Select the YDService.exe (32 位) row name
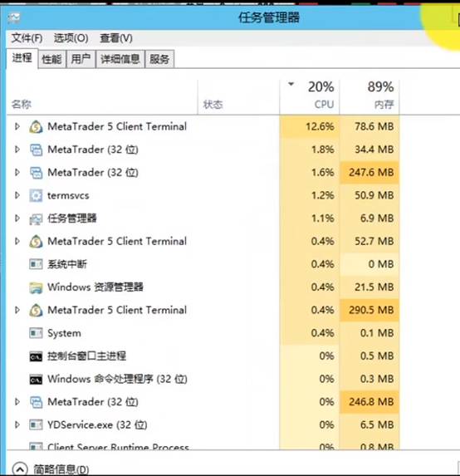The width and height of the screenshot is (460, 476). [x=97, y=425]
